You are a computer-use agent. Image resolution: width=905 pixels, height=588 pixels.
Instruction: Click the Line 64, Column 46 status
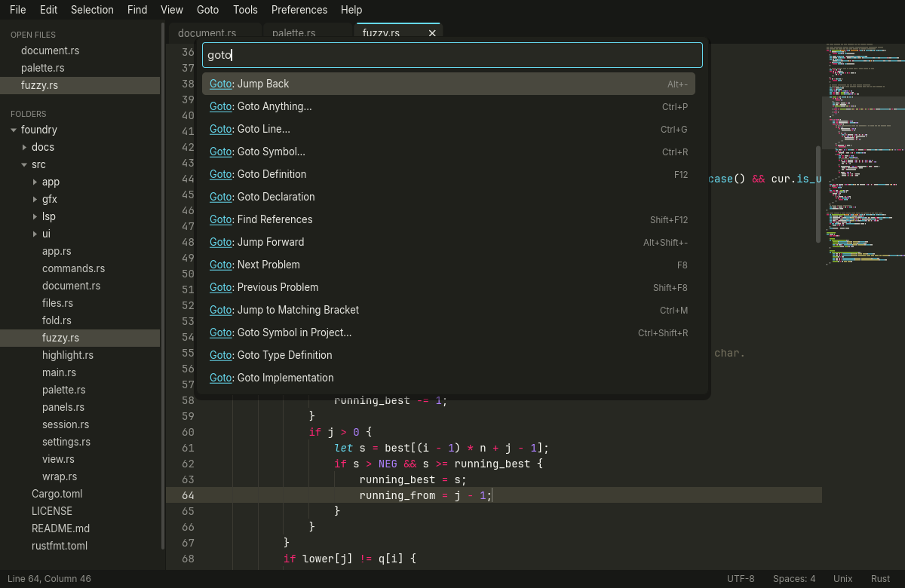[x=49, y=579]
